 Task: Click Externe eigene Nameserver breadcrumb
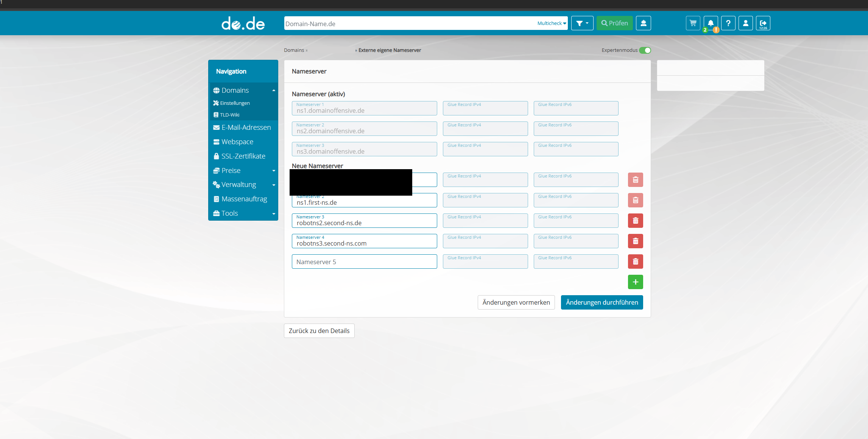click(390, 50)
